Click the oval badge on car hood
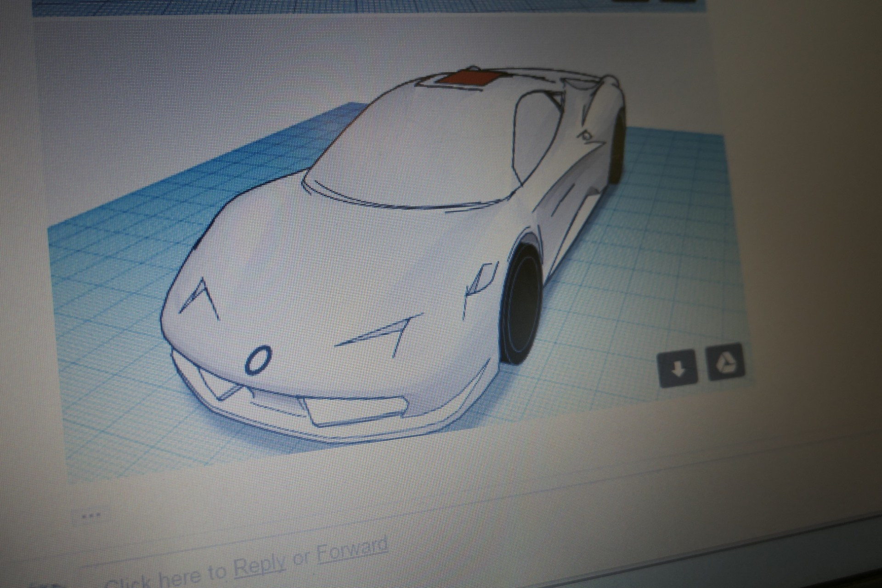The height and width of the screenshot is (588, 882). pyautogui.click(x=258, y=360)
